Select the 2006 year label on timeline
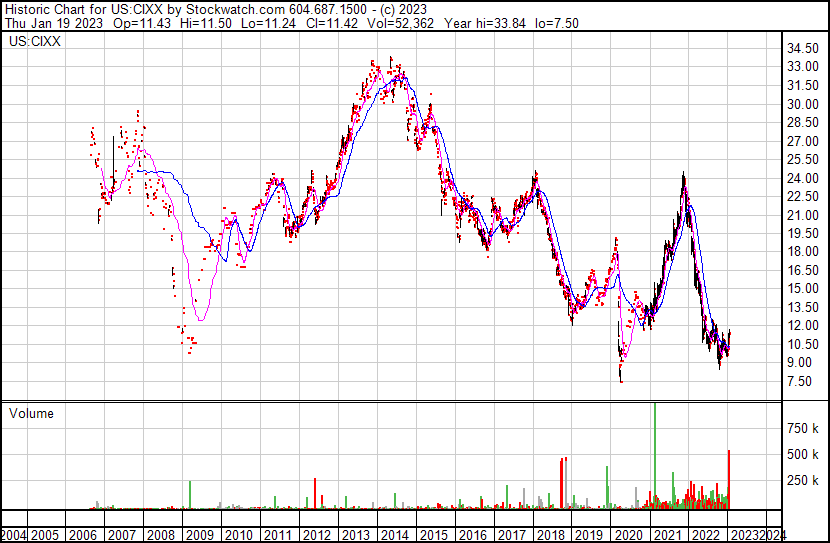 (83, 535)
